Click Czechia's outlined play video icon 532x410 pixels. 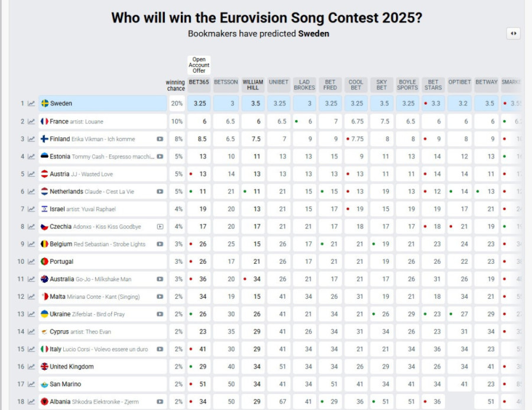pos(160,227)
